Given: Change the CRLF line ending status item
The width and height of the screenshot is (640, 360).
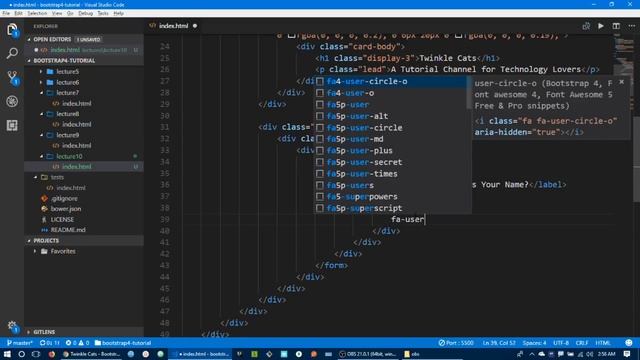Looking at the screenshot, I should pyautogui.click(x=582, y=343).
